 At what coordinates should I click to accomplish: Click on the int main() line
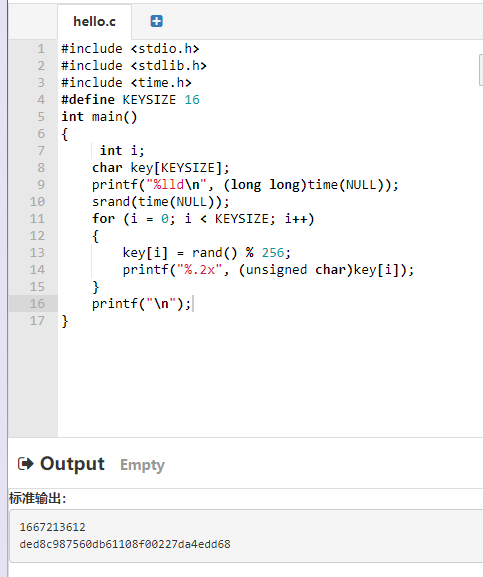(99, 117)
